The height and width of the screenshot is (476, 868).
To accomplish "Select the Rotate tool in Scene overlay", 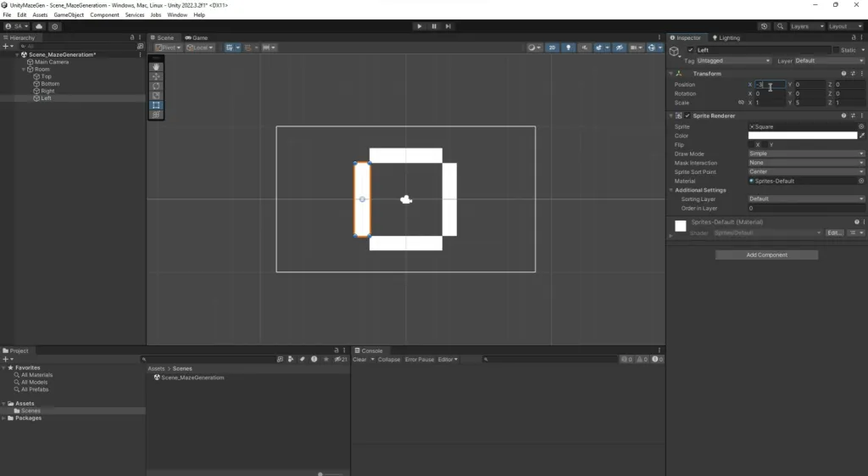I will tap(156, 86).
